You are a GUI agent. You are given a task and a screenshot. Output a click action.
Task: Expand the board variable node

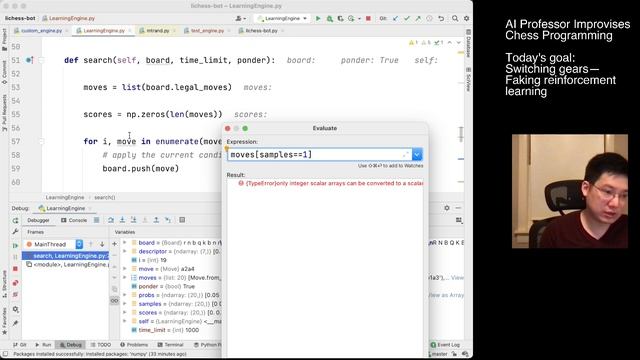[125, 242]
